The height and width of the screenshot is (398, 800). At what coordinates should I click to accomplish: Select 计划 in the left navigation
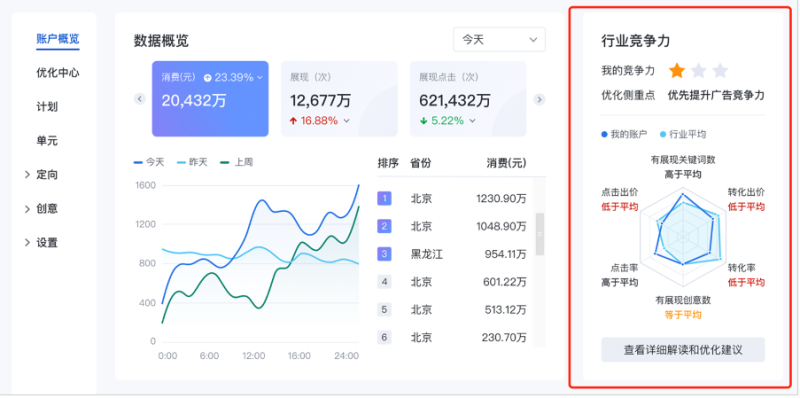(x=47, y=107)
